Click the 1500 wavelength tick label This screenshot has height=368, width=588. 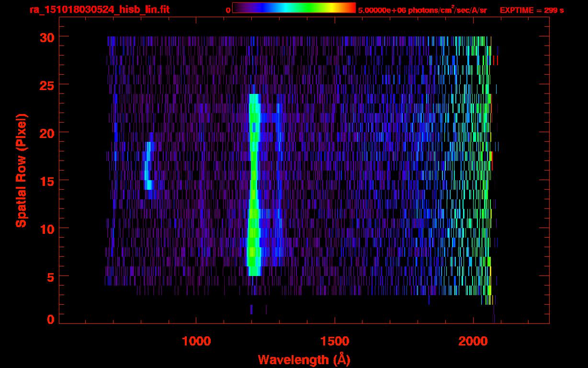(334, 341)
